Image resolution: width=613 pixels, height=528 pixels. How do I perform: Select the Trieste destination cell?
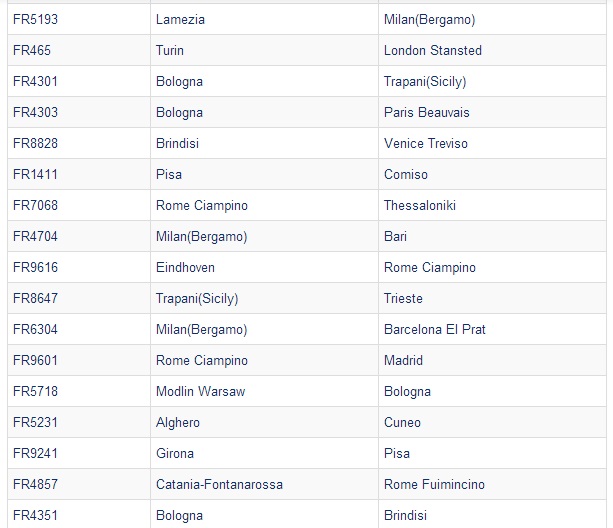click(492, 298)
